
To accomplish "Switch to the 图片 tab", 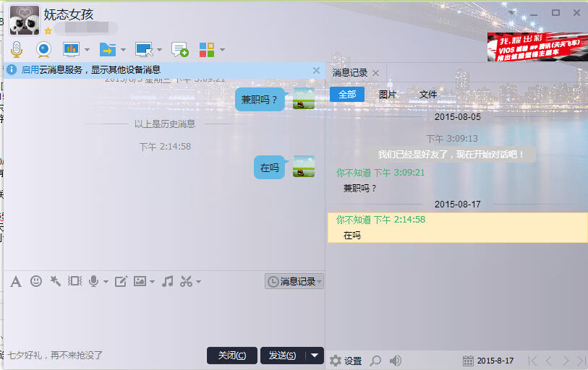I will [388, 95].
